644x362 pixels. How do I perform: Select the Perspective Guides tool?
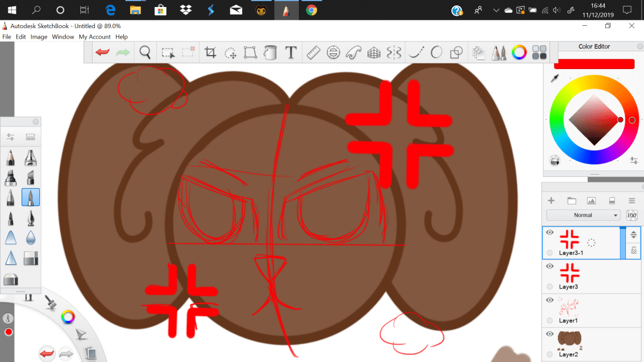coord(374,53)
